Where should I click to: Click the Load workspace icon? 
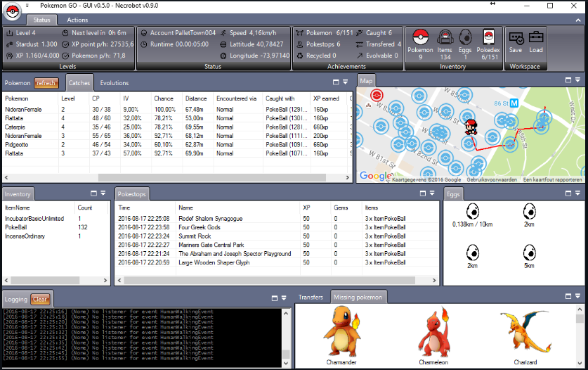tap(536, 37)
